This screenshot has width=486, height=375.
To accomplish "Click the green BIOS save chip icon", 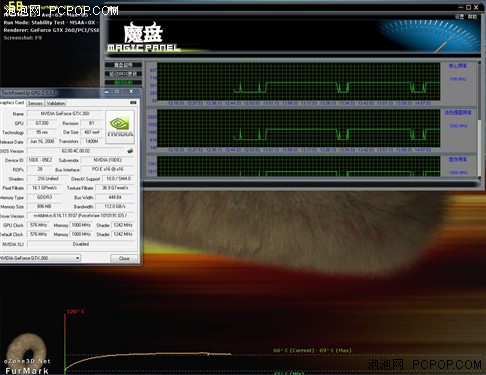I will [130, 151].
